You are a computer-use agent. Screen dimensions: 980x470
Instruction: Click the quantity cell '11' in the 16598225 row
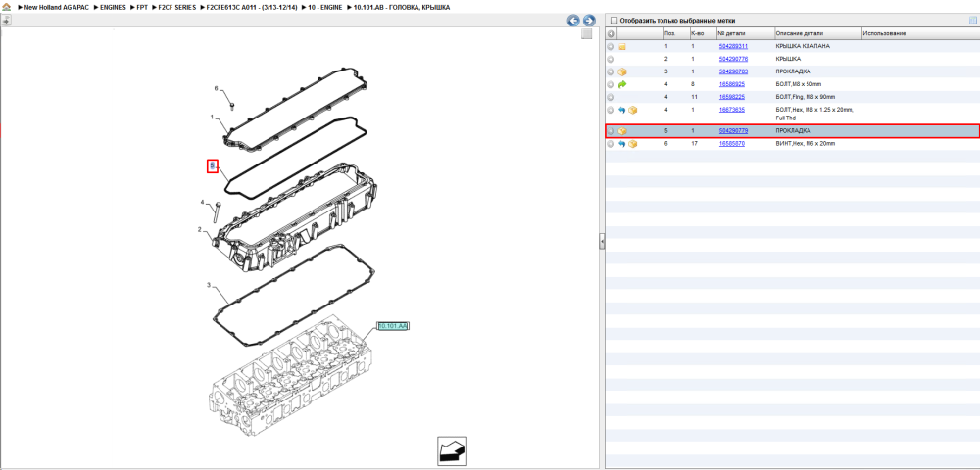click(693, 97)
